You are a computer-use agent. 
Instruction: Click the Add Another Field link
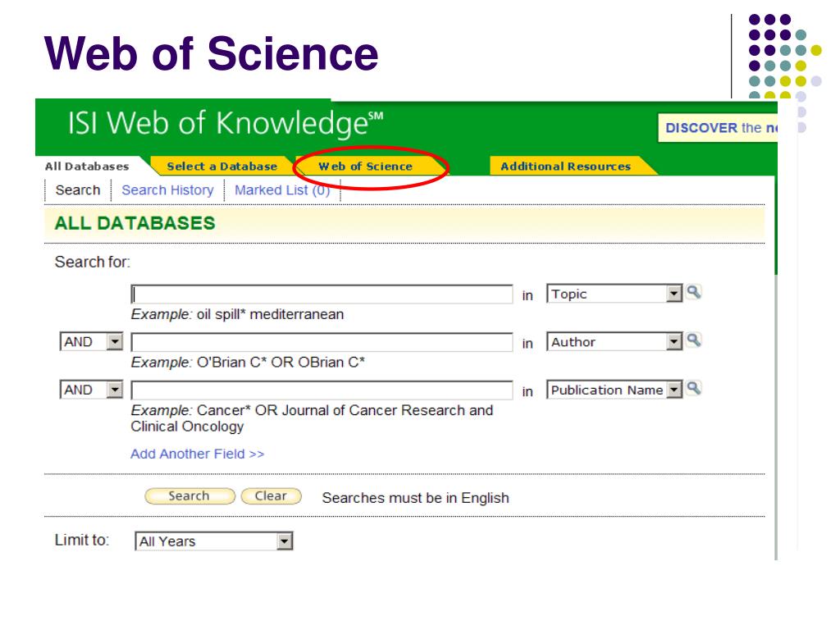tap(197, 454)
